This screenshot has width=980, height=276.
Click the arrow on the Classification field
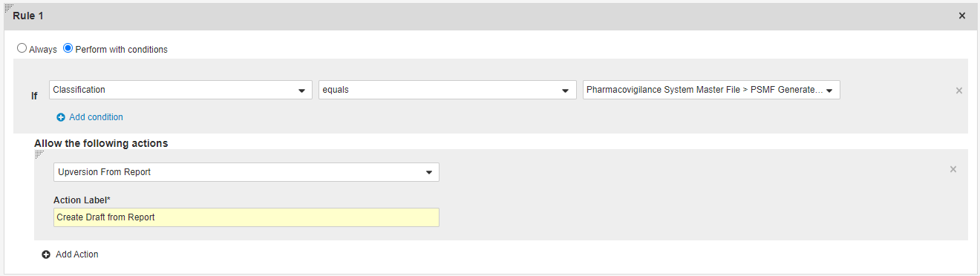click(x=301, y=91)
